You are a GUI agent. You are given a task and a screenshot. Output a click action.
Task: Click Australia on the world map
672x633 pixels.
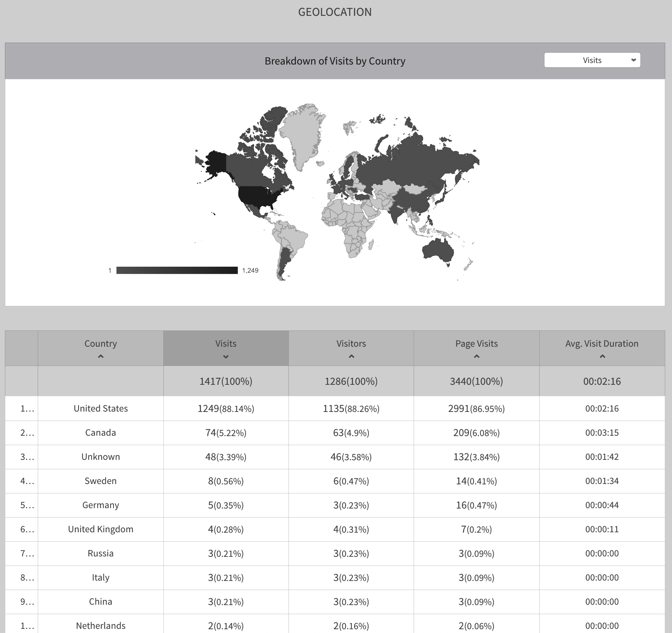[438, 250]
